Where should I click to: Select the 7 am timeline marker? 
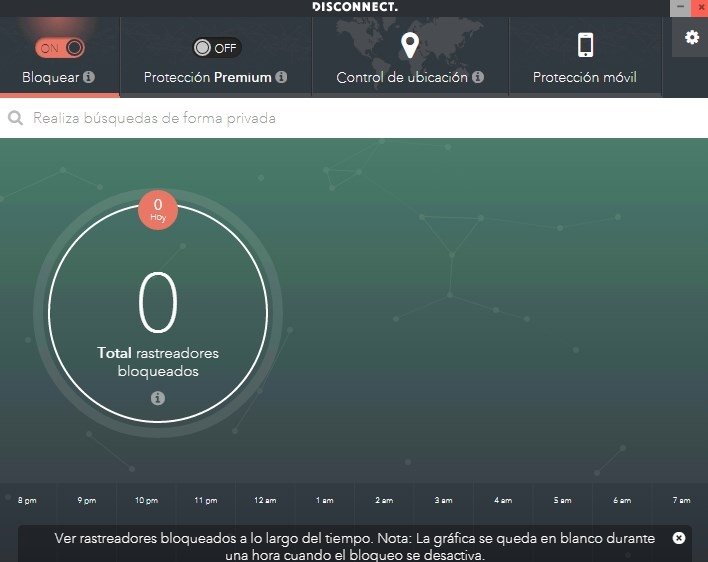[x=681, y=500]
